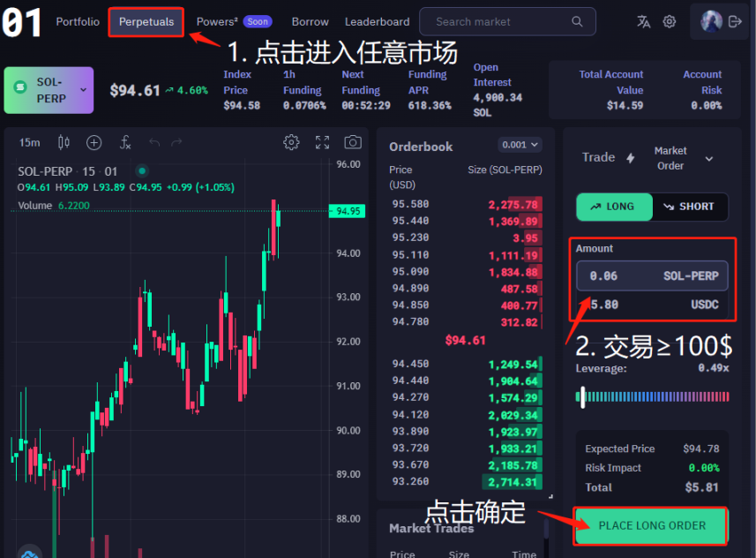
Task: Adjust the leverage slider
Action: (583, 397)
